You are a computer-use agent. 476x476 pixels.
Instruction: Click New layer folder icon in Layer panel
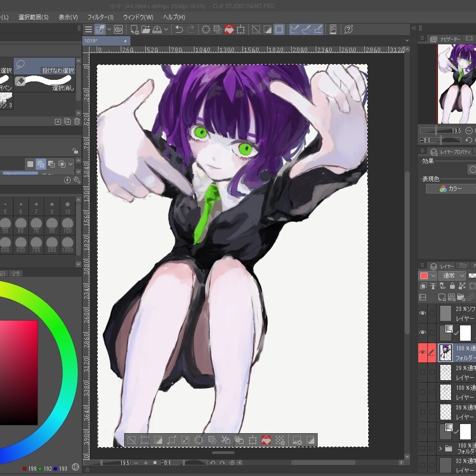(461, 297)
